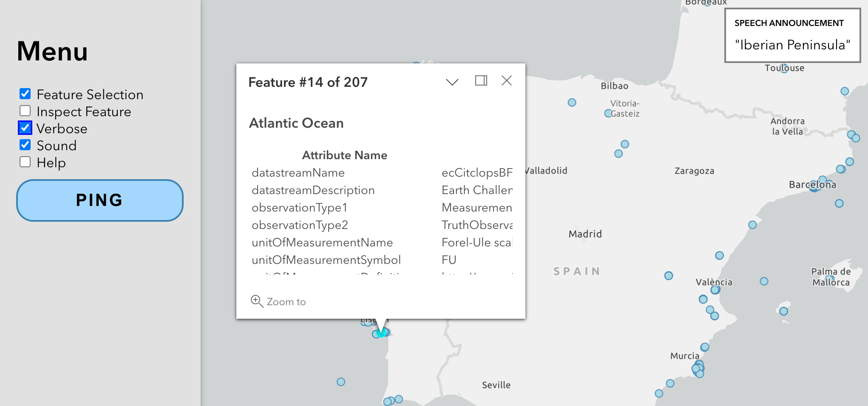The height and width of the screenshot is (406, 868).
Task: Click the map point west of Bilbao
Action: (x=572, y=103)
